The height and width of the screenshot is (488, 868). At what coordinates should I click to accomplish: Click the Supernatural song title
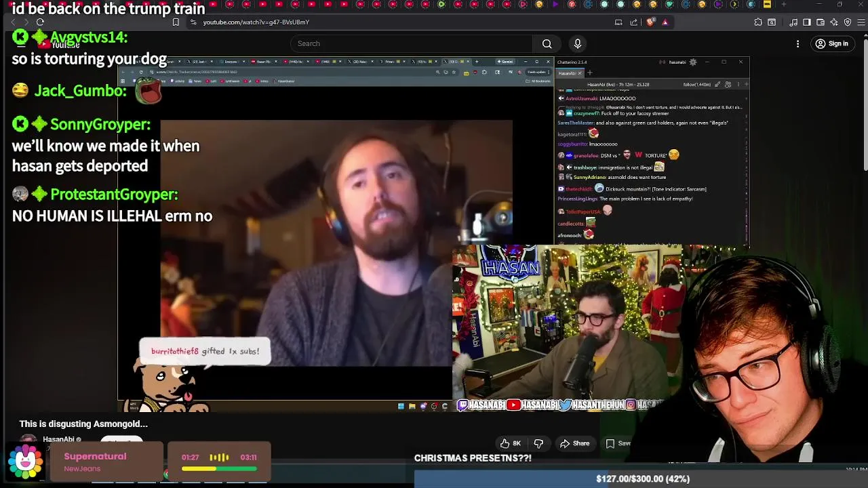95,456
